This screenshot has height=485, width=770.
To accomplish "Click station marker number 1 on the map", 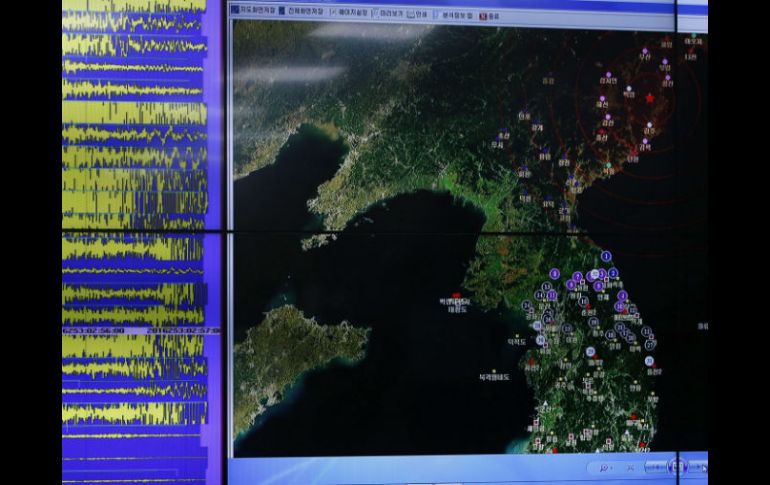I will click(606, 256).
